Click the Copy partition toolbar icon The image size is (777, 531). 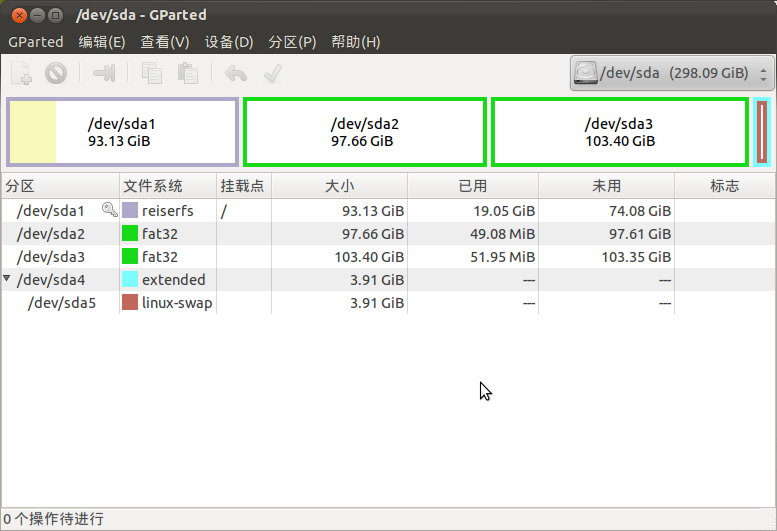click(x=152, y=73)
